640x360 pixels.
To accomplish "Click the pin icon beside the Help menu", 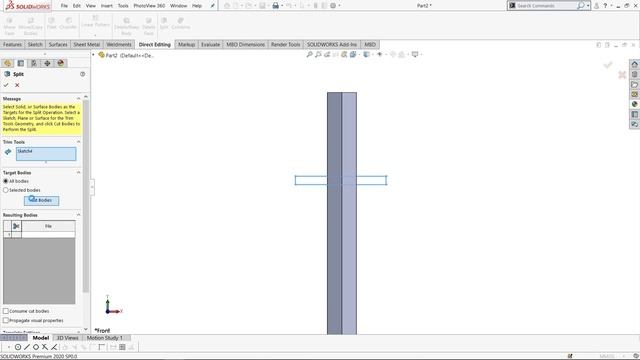I will coord(213,6).
